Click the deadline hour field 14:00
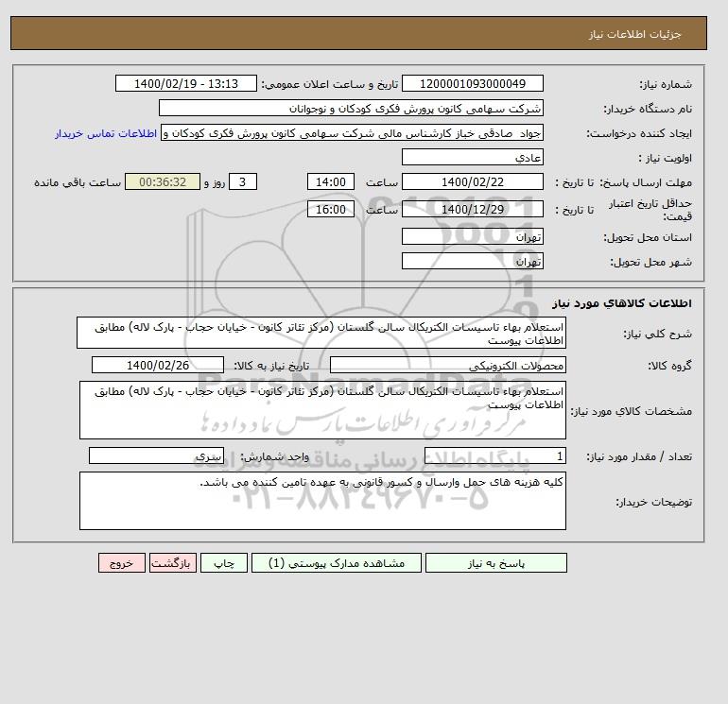This screenshot has width=728, height=704. (x=331, y=182)
